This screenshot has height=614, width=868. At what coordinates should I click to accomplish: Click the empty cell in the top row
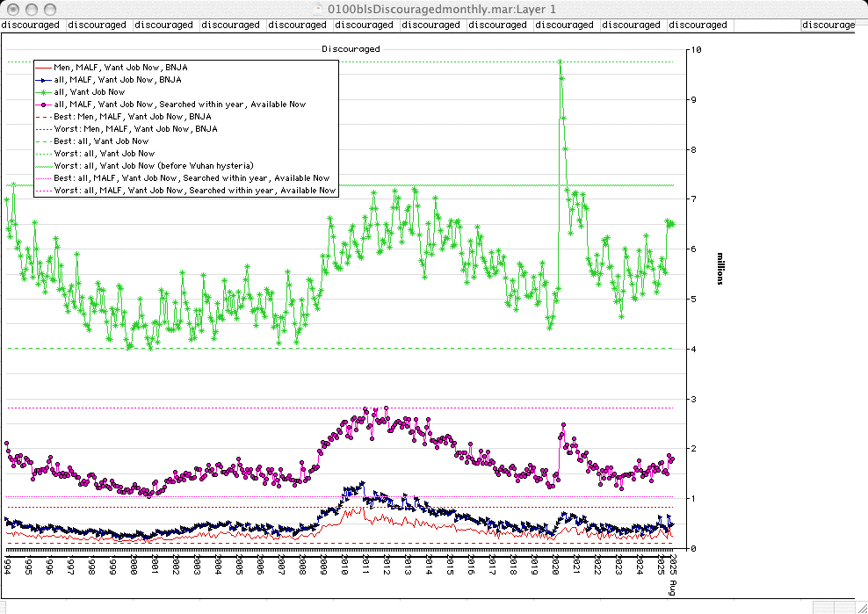tap(767, 25)
